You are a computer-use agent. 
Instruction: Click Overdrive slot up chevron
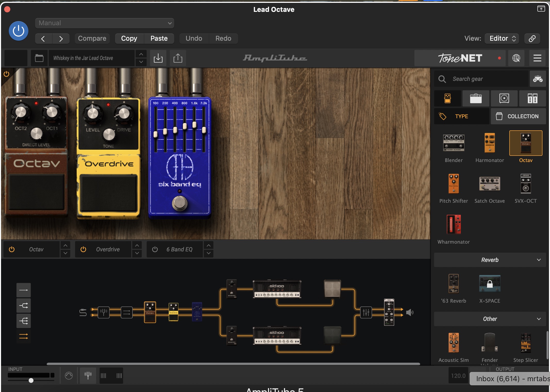pyautogui.click(x=137, y=245)
